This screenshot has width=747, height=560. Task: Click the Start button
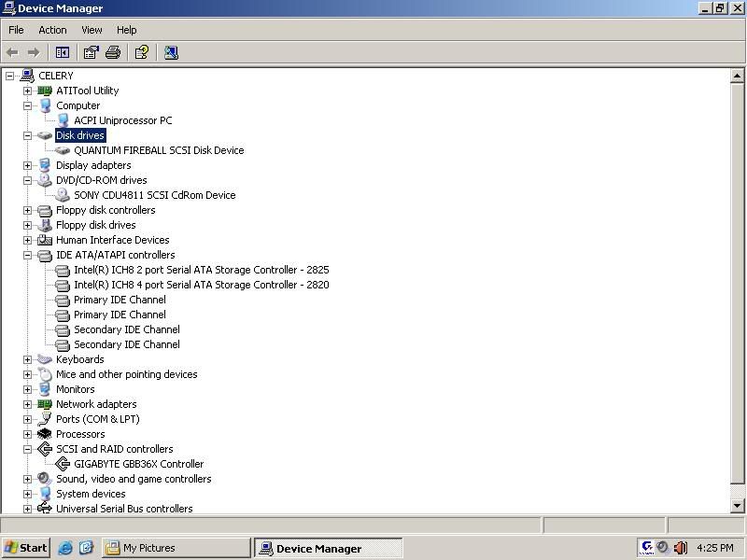26,548
